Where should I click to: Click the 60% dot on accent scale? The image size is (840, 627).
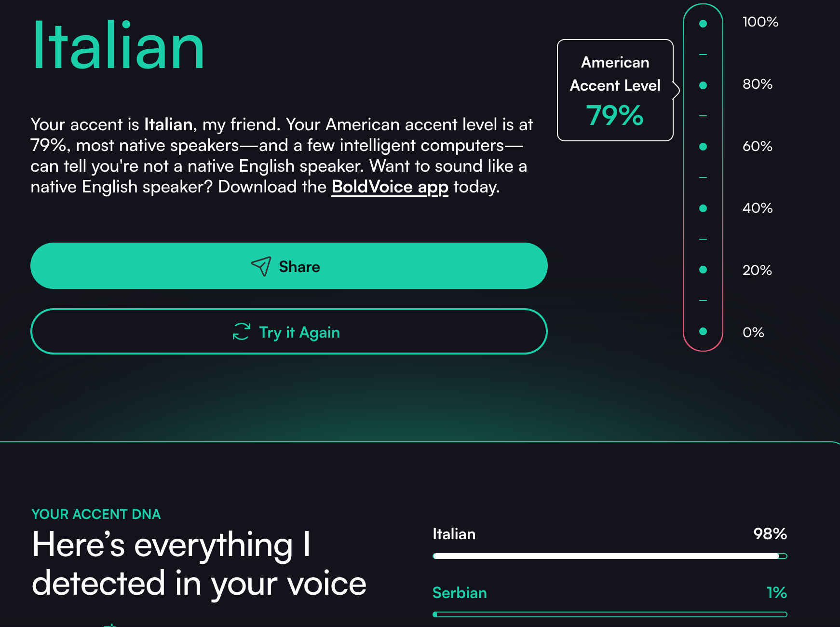703,147
